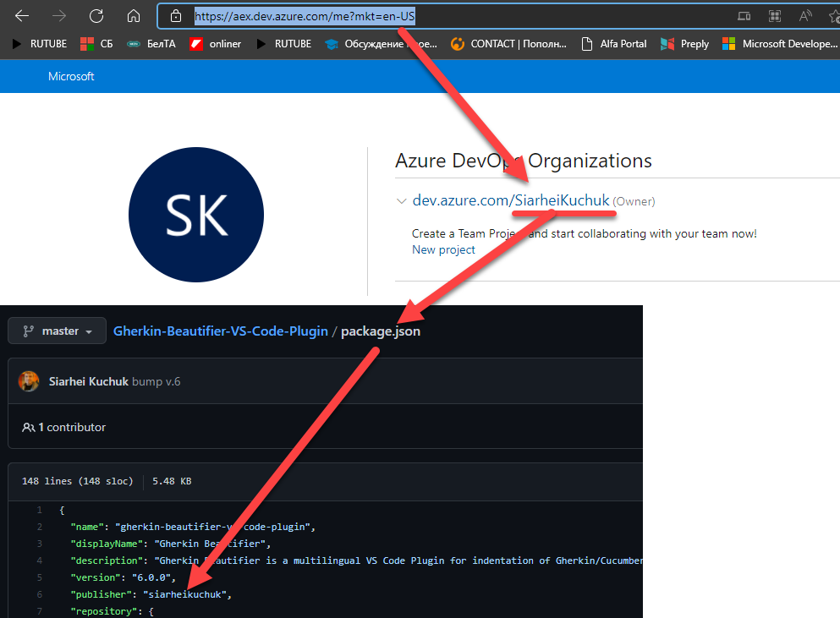
Task: Click the 1 contributor text
Action: coord(72,427)
